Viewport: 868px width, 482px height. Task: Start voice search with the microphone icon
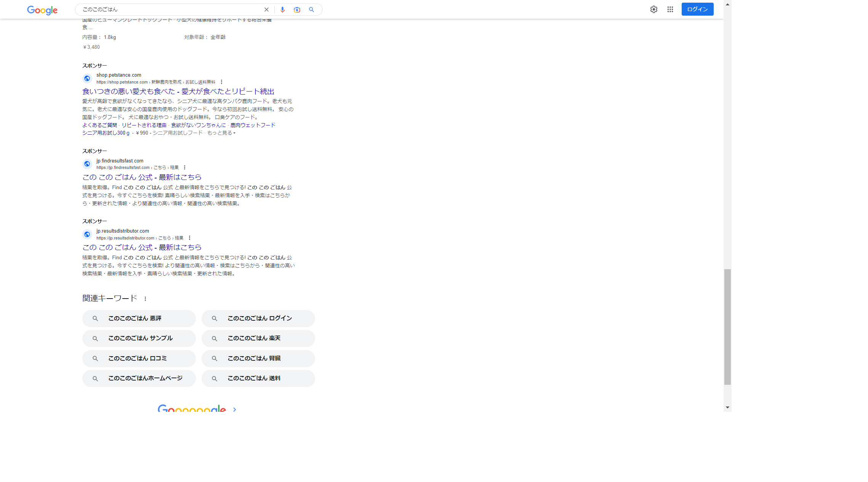pos(282,10)
